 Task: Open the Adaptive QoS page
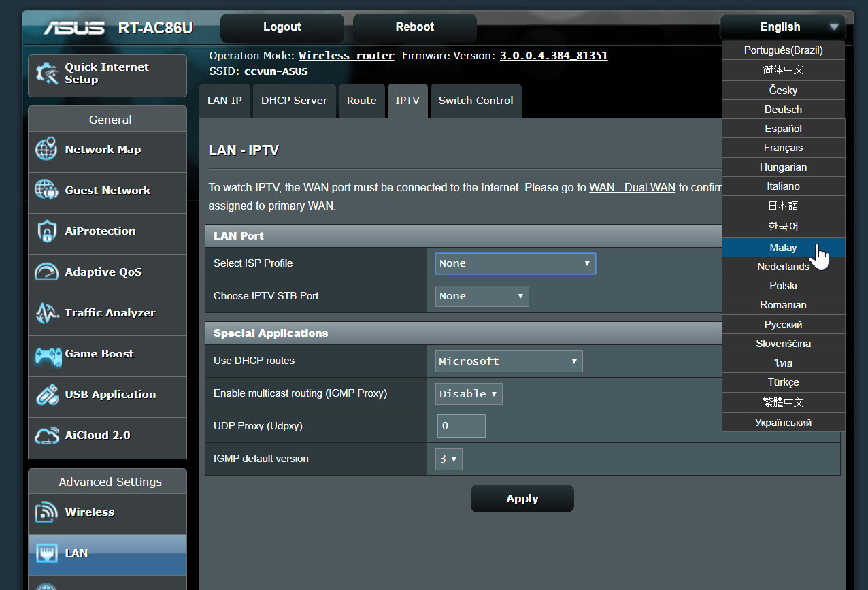107,274
